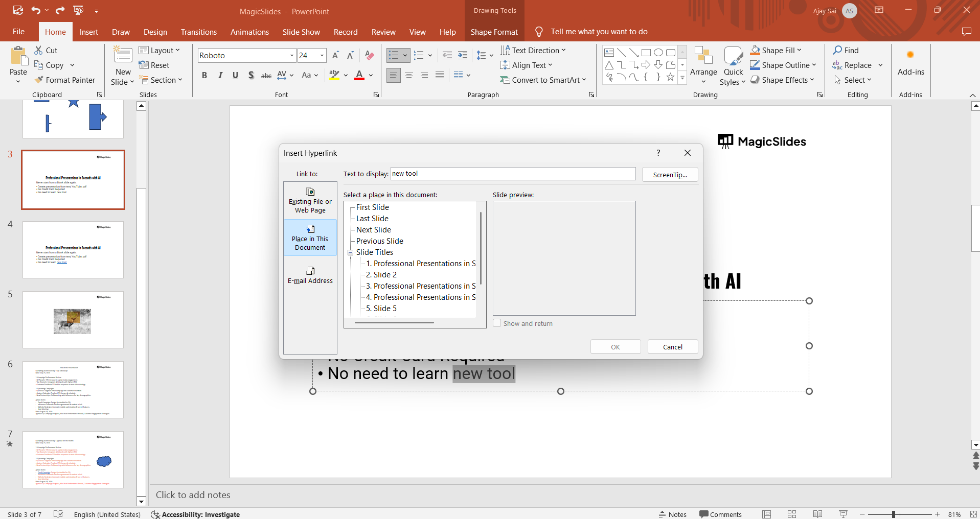Screen dimensions: 980x519
Task: Toggle Underline formatting
Action: point(235,76)
